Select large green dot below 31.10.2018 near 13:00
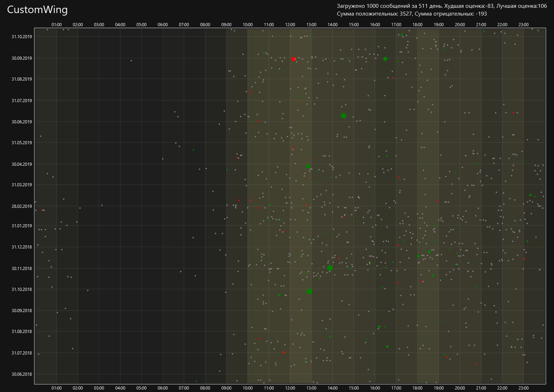The width and height of the screenshot is (554, 392). [x=310, y=291]
